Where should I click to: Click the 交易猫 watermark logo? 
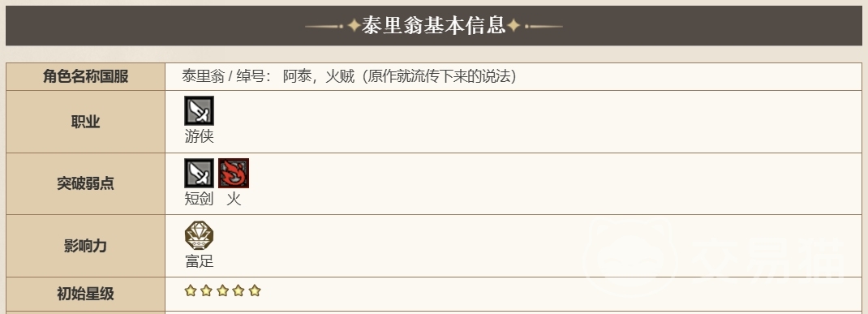pos(714,256)
